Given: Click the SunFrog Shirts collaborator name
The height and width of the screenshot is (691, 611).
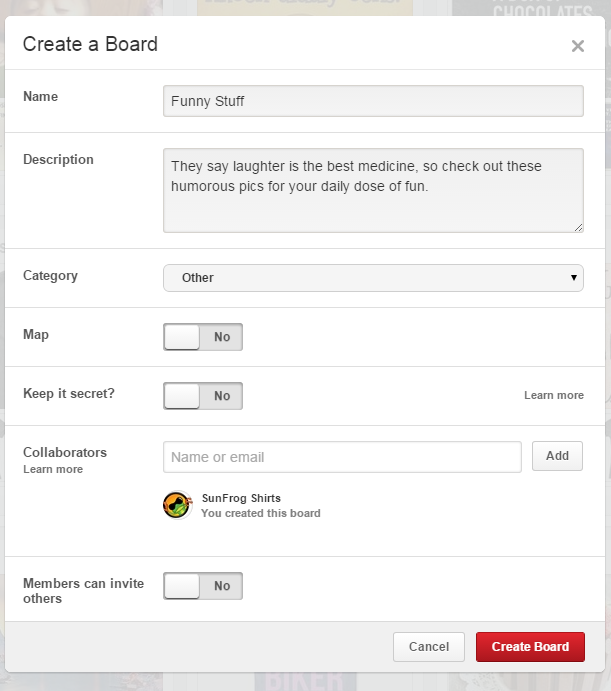Looking at the screenshot, I should pyautogui.click(x=241, y=498).
